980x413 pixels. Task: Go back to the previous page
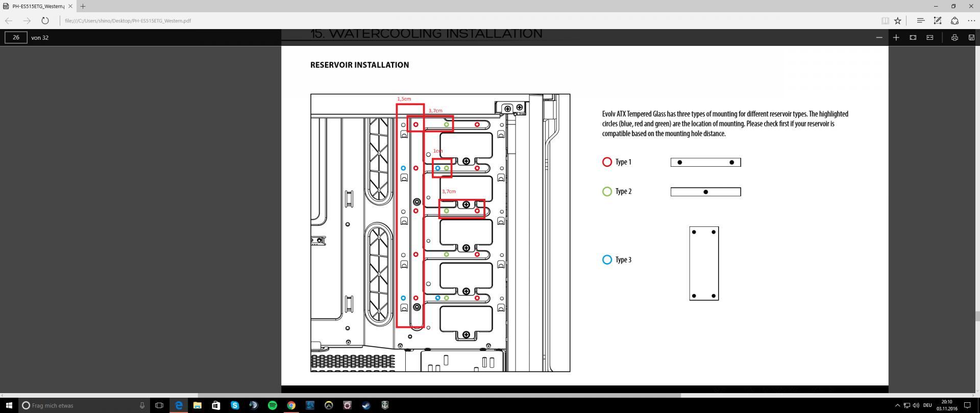pyautogui.click(x=9, y=21)
